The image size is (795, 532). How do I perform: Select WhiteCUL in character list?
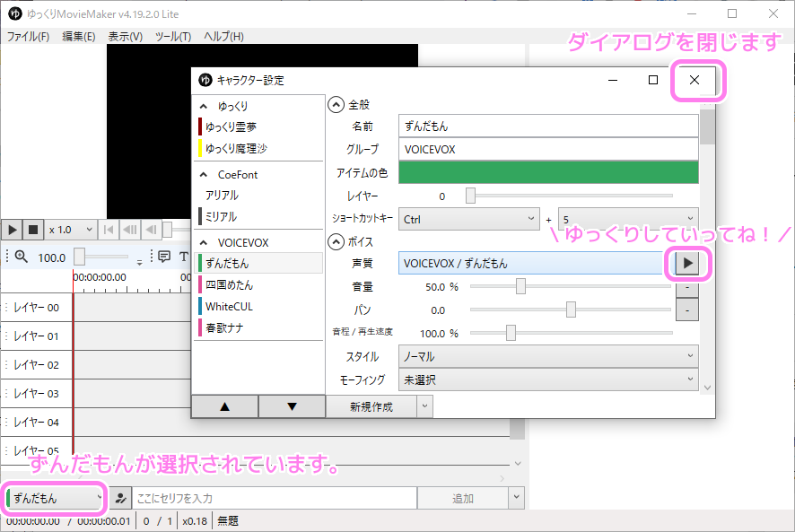tap(258, 306)
